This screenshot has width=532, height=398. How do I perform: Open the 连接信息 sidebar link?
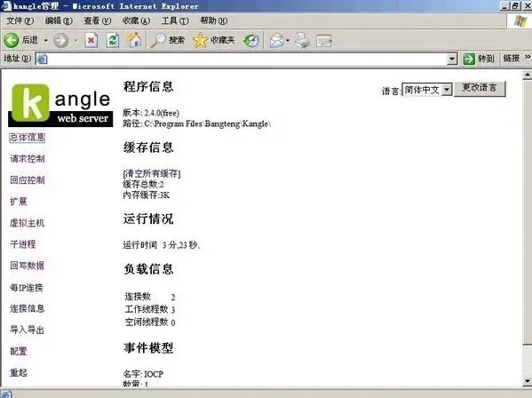28,308
